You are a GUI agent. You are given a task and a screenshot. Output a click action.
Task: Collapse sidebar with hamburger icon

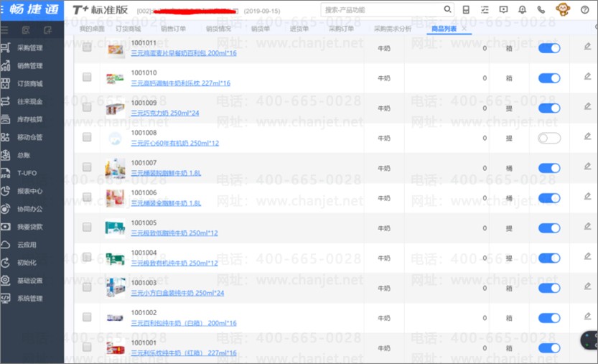4,29
